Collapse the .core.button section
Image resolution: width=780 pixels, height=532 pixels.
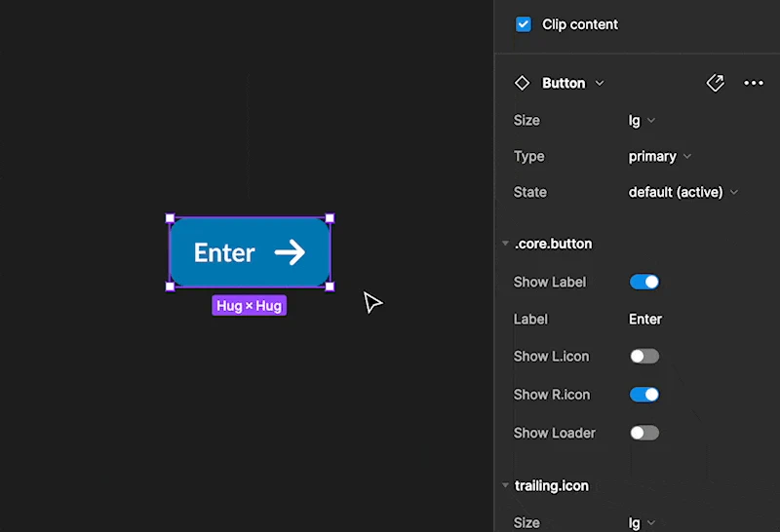(x=505, y=244)
